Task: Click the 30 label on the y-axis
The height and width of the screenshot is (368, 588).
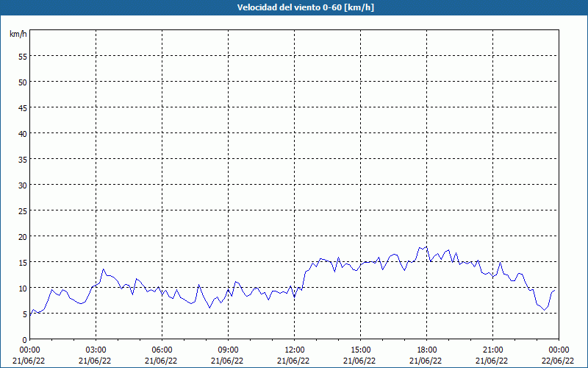Action: click(22, 185)
